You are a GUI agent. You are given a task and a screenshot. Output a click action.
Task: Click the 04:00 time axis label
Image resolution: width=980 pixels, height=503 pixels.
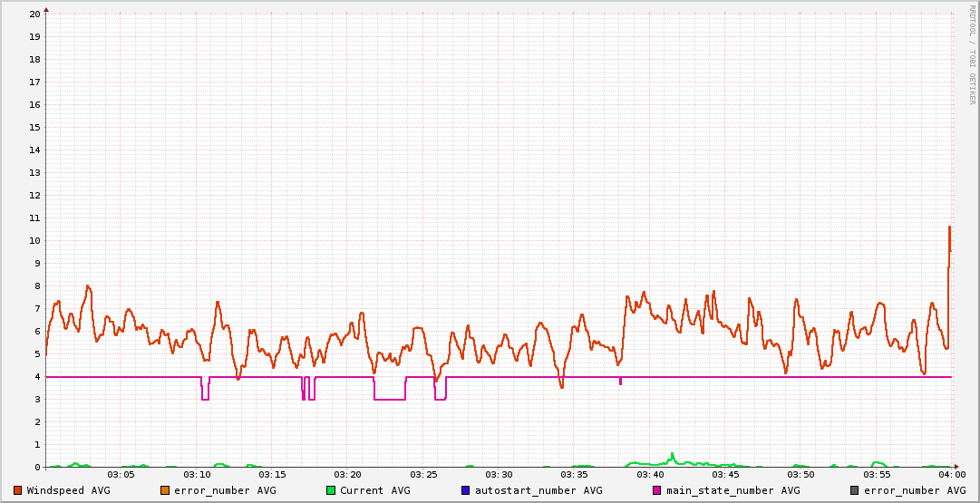(951, 475)
